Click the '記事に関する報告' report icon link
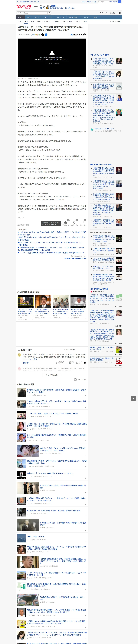This screenshot has height=644, width=138. [x=24, y=225]
